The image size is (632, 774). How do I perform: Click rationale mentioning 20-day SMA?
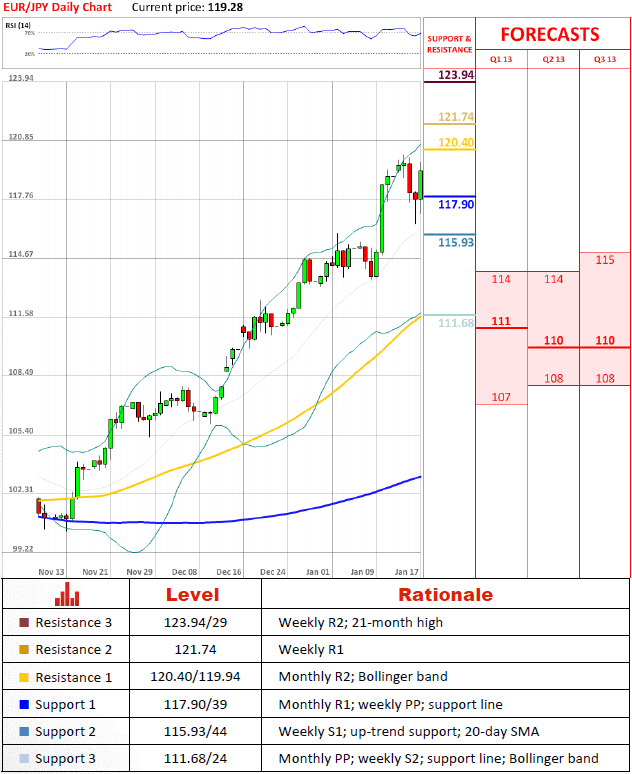point(409,732)
